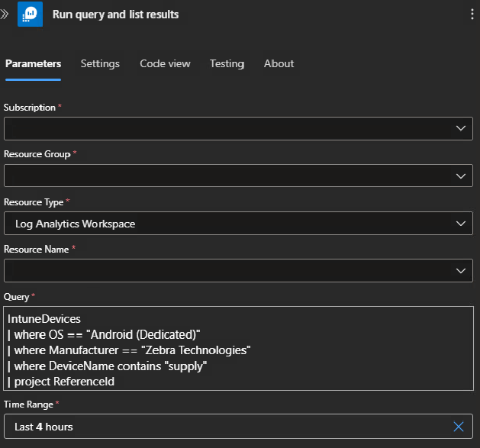Click the Subscription dropdown arrow
The width and height of the screenshot is (480, 448).
(x=460, y=128)
